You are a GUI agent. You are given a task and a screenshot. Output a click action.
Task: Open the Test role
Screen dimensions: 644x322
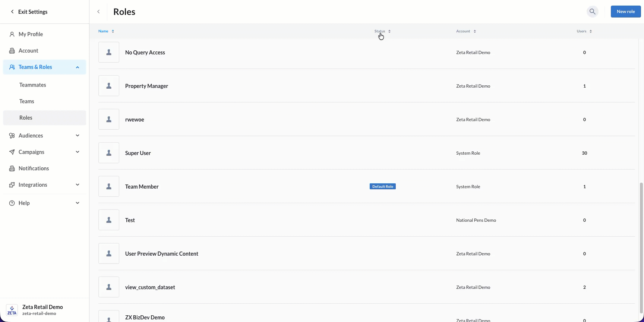point(130,220)
